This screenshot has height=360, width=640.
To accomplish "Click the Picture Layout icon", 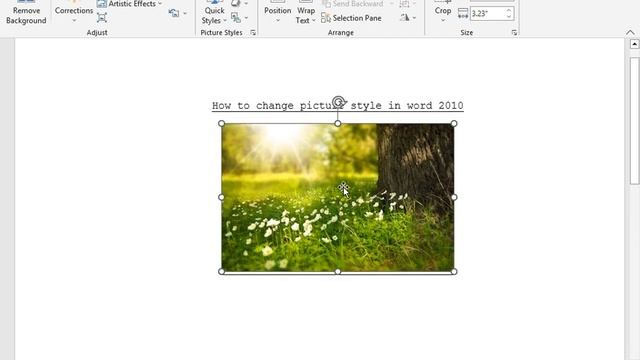I will 236,18.
